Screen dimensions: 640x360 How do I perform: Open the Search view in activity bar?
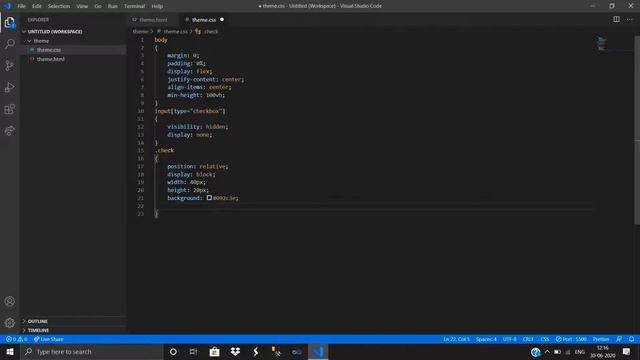click(x=10, y=44)
